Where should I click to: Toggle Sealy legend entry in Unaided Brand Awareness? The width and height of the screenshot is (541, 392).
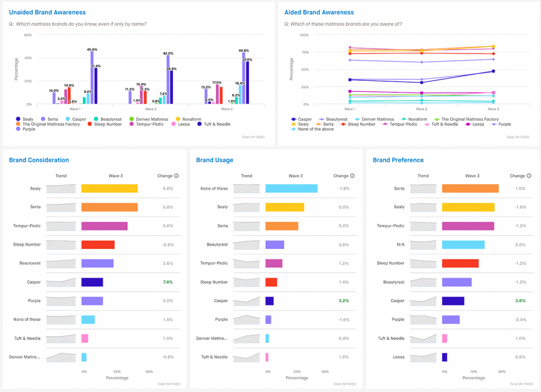click(24, 119)
